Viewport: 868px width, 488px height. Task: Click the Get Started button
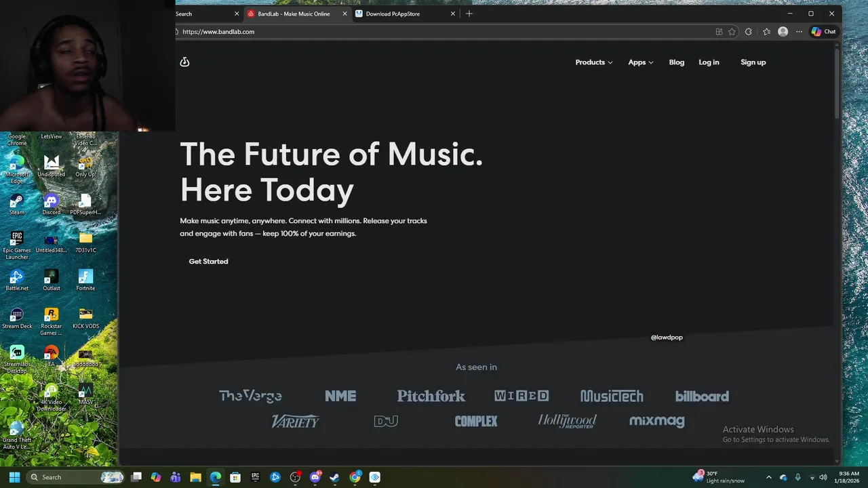208,262
